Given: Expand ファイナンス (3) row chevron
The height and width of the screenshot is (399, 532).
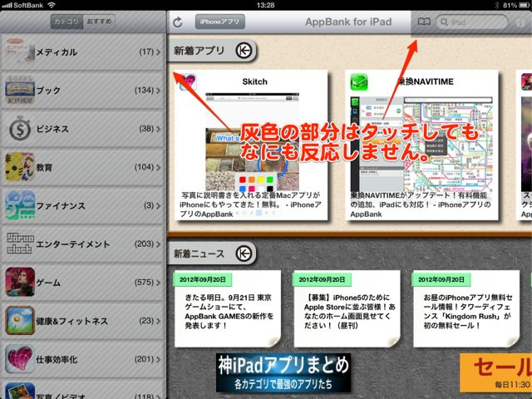Looking at the screenshot, I should point(159,205).
